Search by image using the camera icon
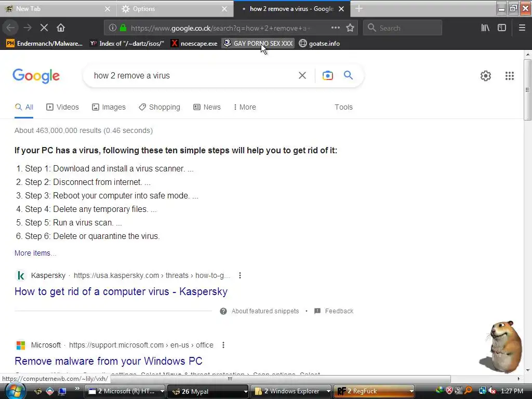This screenshot has height=399, width=532. pos(328,75)
